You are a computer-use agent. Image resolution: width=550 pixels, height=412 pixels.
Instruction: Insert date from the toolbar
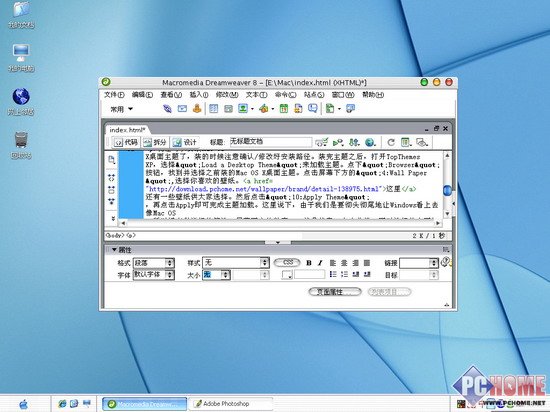click(284, 109)
